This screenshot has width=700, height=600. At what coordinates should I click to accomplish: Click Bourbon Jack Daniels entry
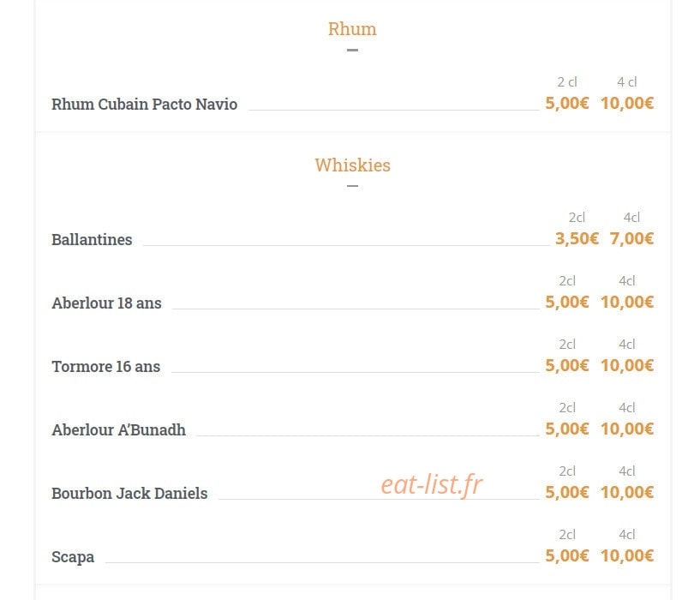click(x=129, y=493)
